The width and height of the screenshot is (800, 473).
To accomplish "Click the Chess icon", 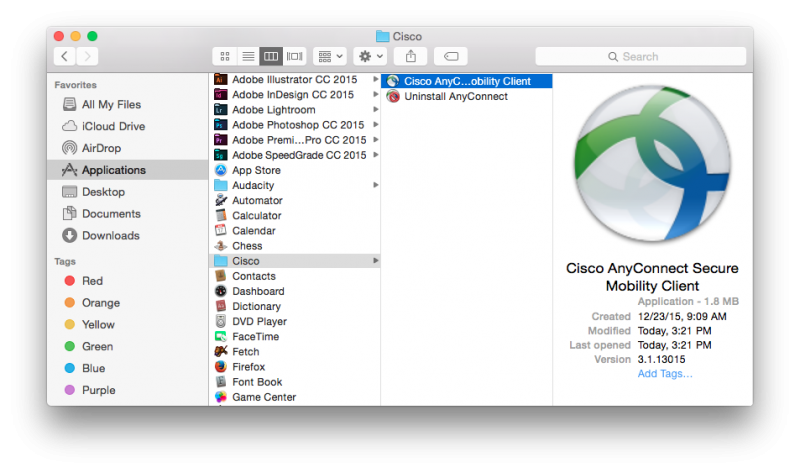I will [x=220, y=246].
